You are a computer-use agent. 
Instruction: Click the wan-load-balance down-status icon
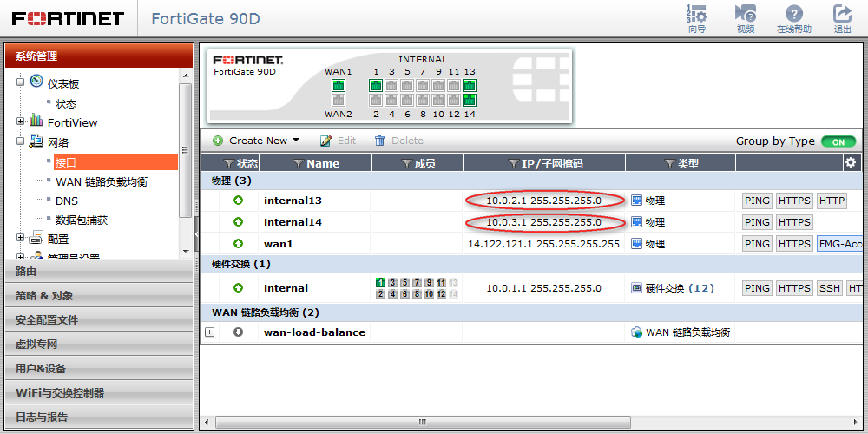pos(238,332)
